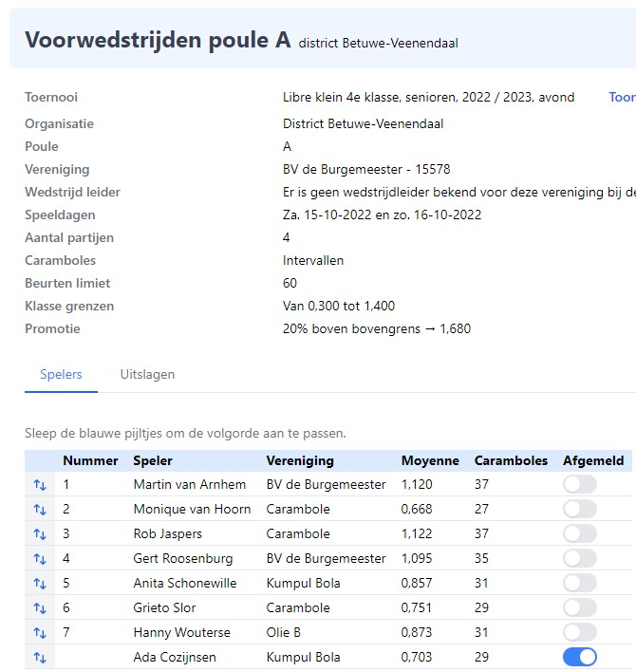This screenshot has width=636, height=672.
Task: Toggle Afgemeld for Anita Schonewille
Action: pyautogui.click(x=580, y=583)
